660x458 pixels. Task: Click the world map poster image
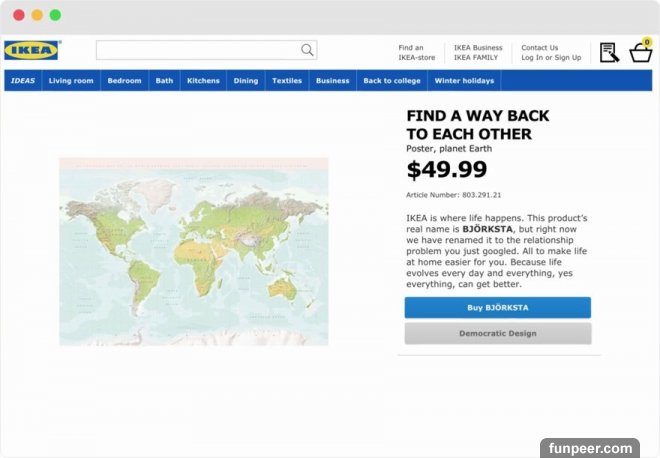pos(194,251)
